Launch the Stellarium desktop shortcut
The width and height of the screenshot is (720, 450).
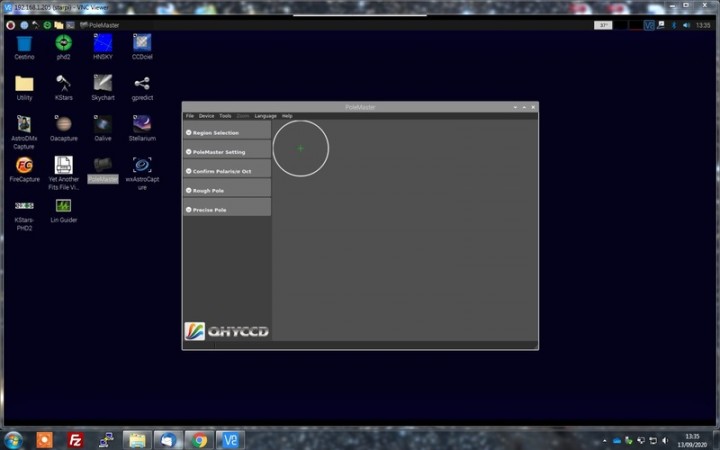(142, 124)
